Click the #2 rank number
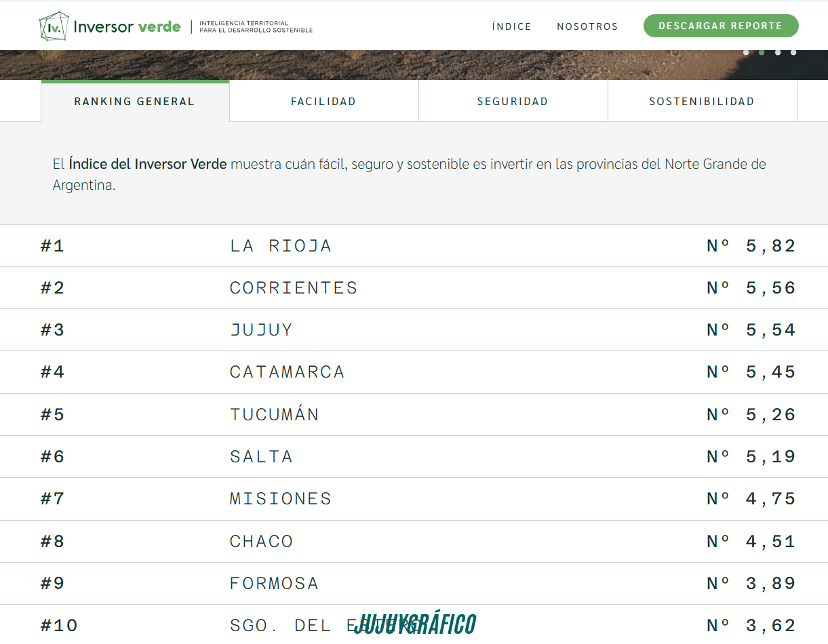828x644 pixels. click(x=52, y=287)
